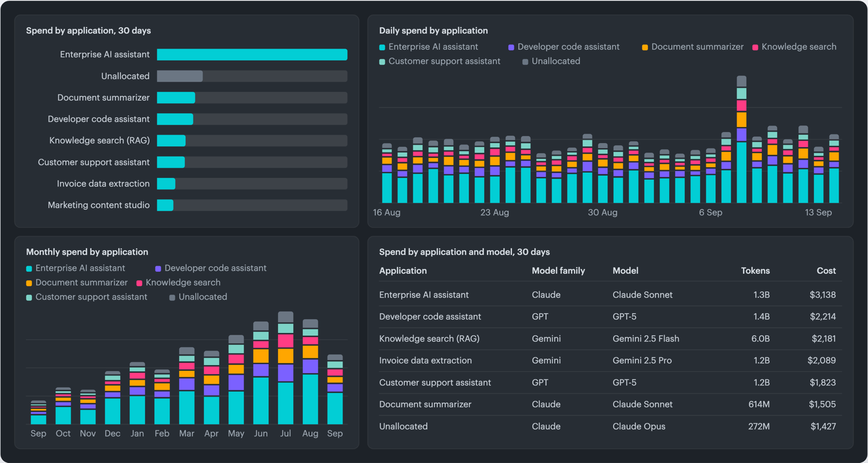Open "Knowledge search (RAG)" row in the model table
Viewport: 868px width, 463px height.
pos(610,339)
